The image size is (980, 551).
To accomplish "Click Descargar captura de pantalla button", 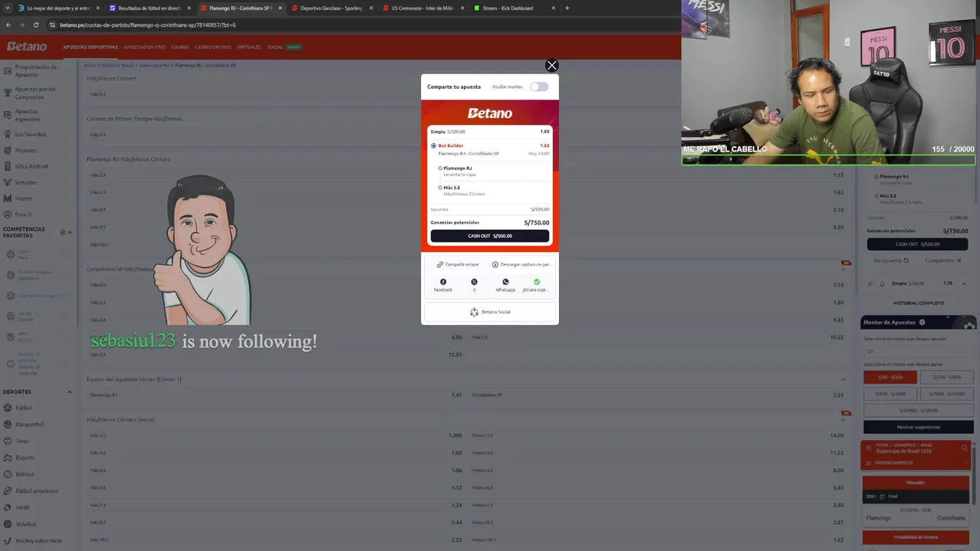I will pyautogui.click(x=521, y=265).
